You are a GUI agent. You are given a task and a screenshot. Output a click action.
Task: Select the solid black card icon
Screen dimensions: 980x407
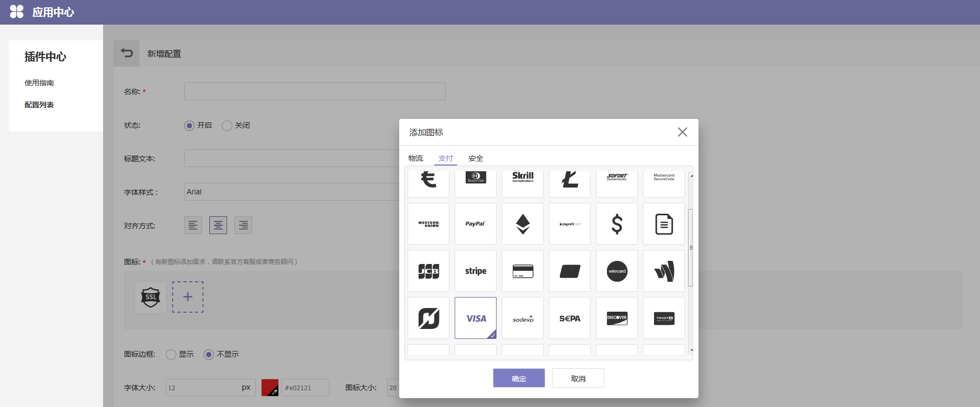tap(570, 271)
